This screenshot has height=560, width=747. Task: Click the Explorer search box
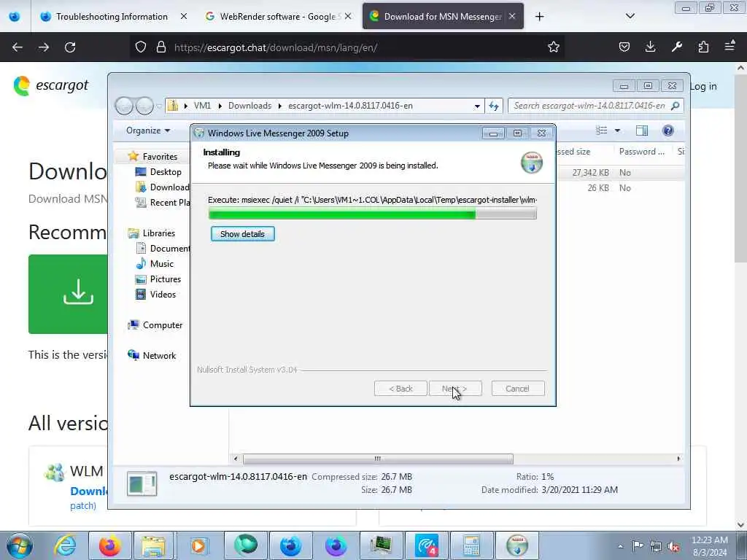click(x=595, y=106)
